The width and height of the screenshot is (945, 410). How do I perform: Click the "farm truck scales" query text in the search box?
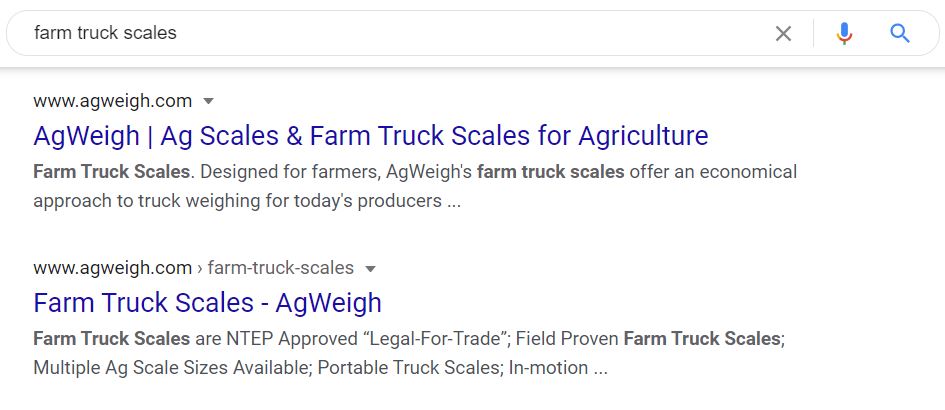click(105, 33)
